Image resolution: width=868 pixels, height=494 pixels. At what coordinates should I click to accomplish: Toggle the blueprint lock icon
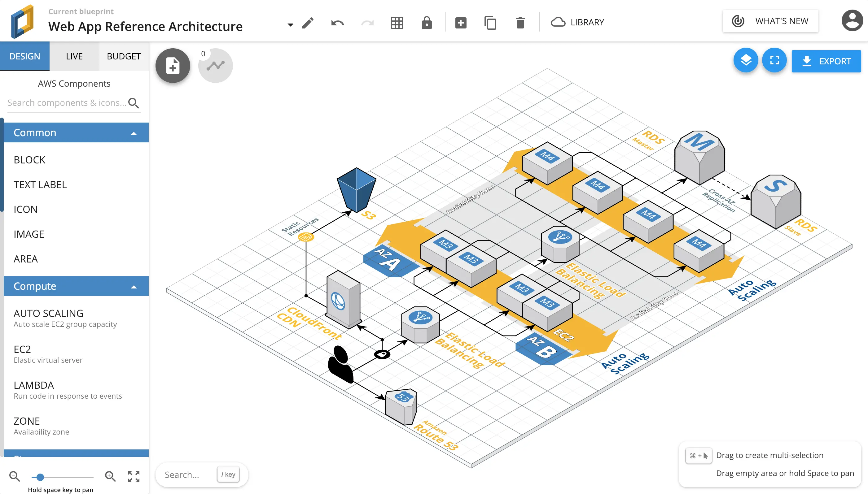pos(427,23)
